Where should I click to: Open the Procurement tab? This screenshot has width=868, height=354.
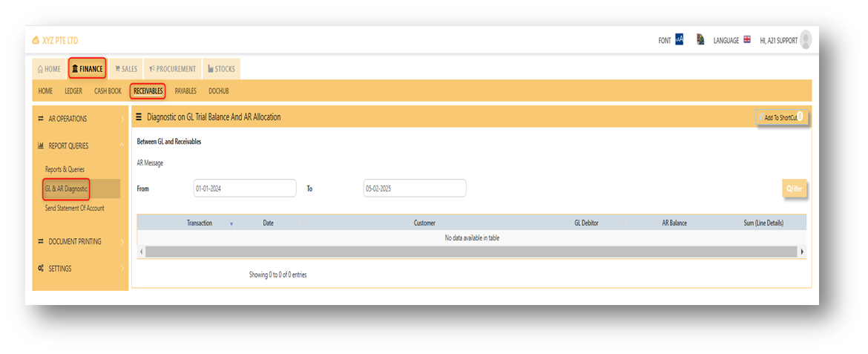tap(173, 69)
